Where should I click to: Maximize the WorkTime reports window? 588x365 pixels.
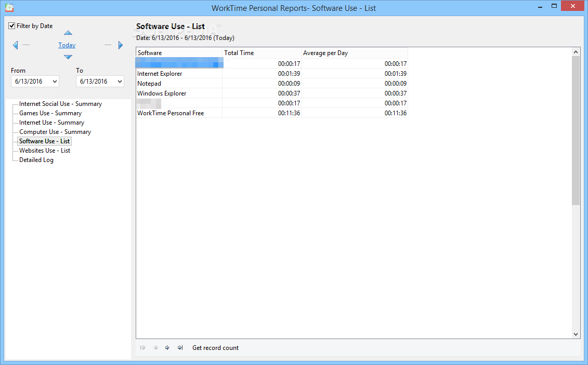pos(554,6)
